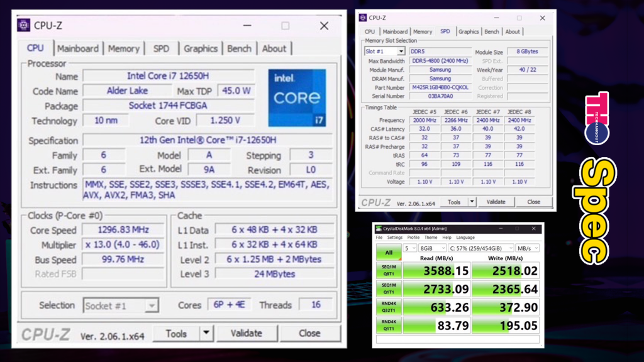Open the 8GiB test size dropdown
The height and width of the screenshot is (362, 644).
pos(433,248)
